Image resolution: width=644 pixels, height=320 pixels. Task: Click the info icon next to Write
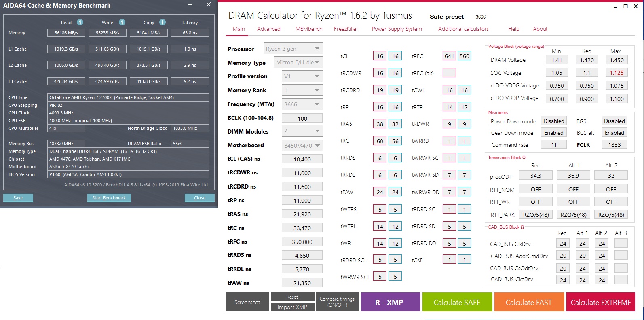[x=122, y=22]
